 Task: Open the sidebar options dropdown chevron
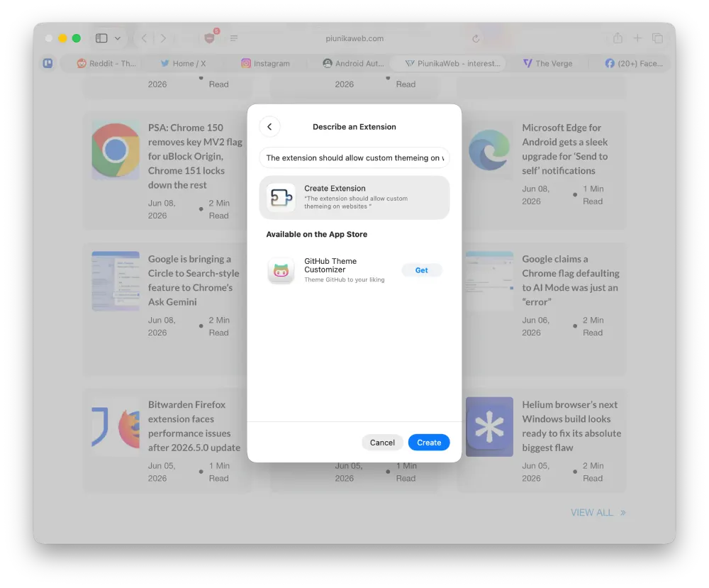click(118, 38)
